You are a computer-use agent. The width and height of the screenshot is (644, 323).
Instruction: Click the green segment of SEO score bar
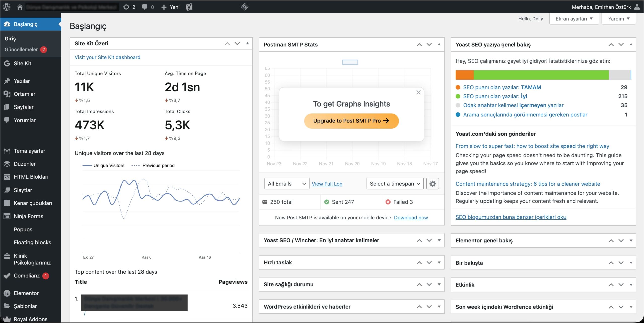(541, 75)
